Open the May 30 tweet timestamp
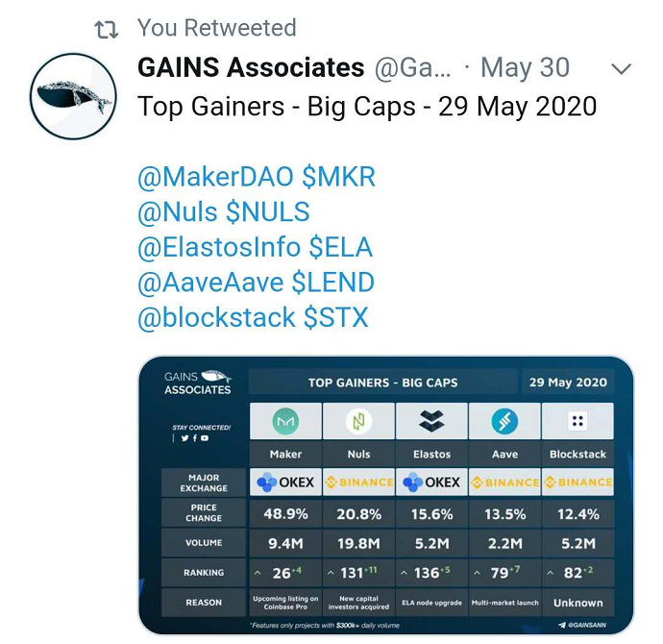 (526, 67)
